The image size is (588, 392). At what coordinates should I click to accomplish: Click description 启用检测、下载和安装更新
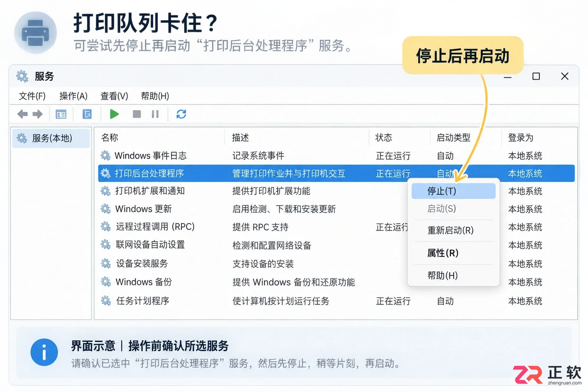(x=284, y=209)
